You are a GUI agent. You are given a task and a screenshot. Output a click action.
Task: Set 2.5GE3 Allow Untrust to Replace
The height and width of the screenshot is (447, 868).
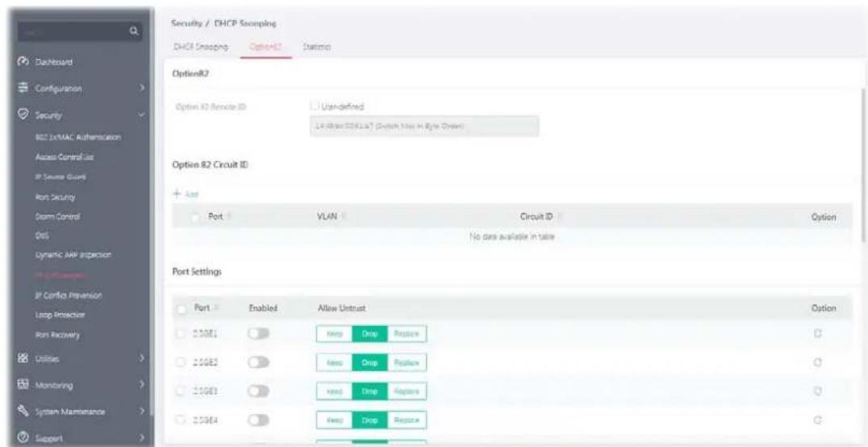point(407,391)
